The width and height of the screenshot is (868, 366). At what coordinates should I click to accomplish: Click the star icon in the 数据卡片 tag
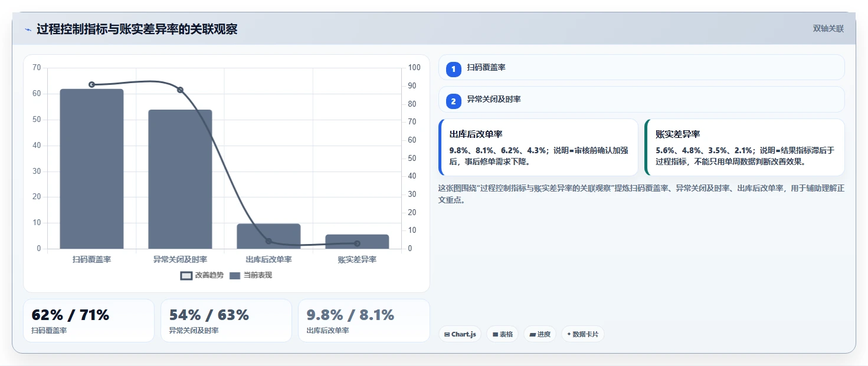pyautogui.click(x=569, y=334)
